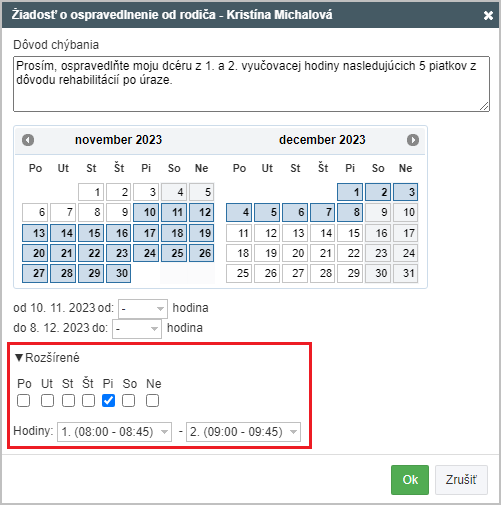Open the first Hodiny dropdown 1. (08:00 - 08:45)
The width and height of the screenshot is (501, 505).
click(x=115, y=432)
